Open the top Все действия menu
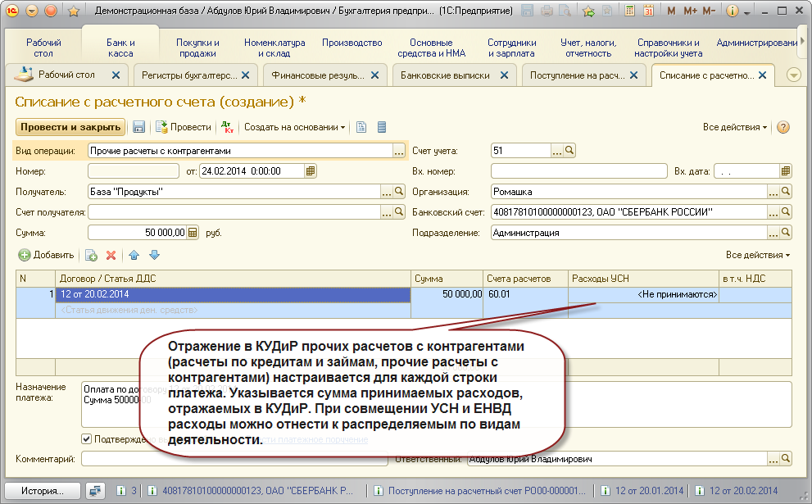Image resolution: width=812 pixels, height=504 pixels. coord(734,127)
